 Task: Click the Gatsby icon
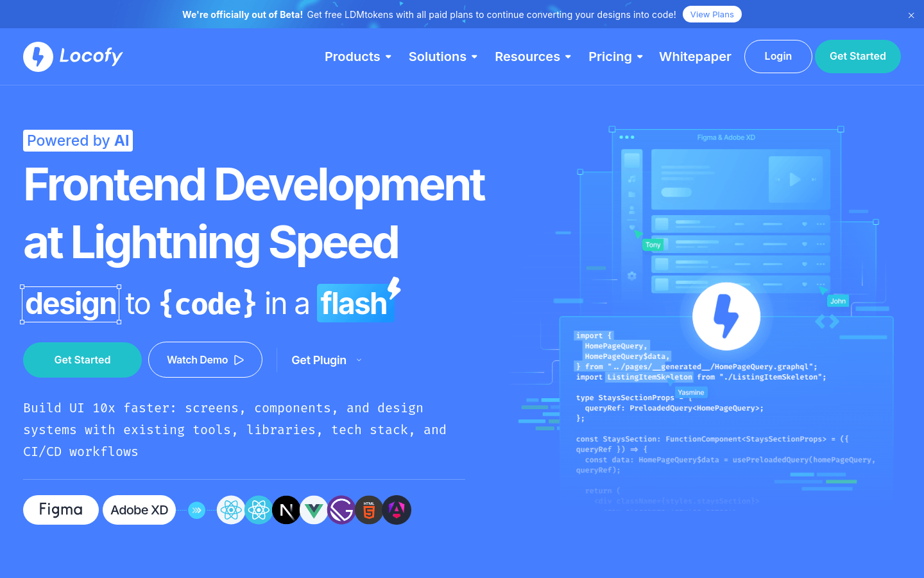pos(341,510)
